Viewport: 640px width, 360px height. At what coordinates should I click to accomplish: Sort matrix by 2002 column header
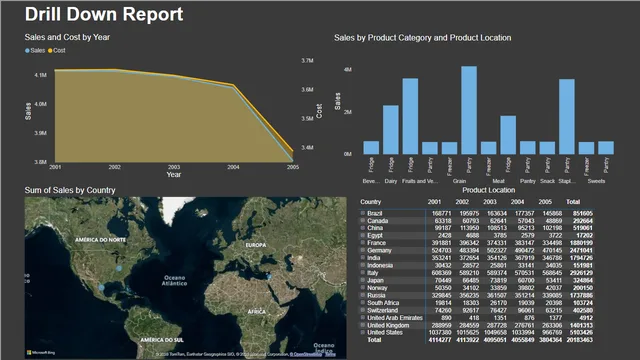[462, 202]
